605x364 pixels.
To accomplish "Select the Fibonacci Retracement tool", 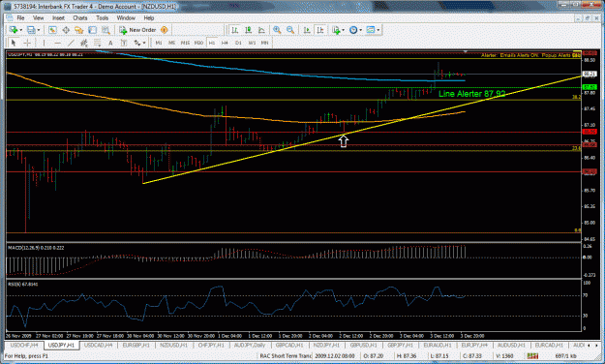I will [97, 43].
